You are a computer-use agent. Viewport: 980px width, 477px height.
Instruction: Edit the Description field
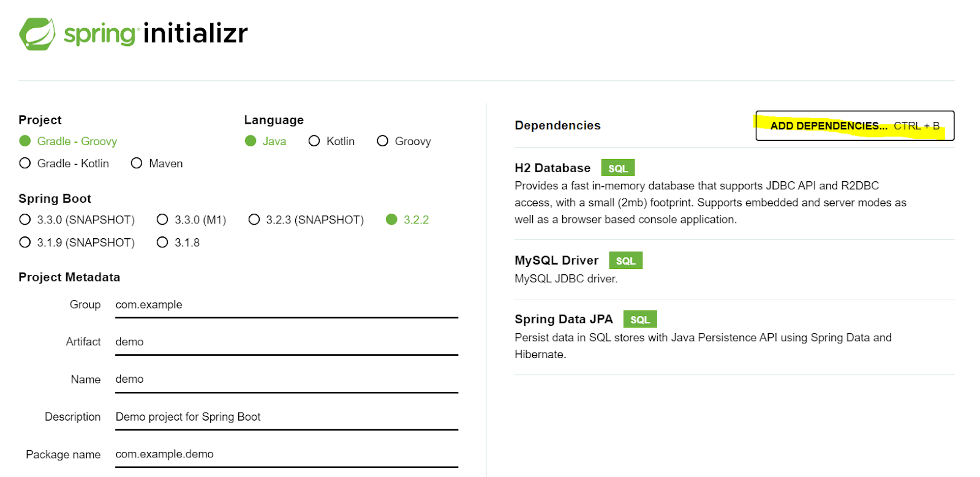coord(286,417)
